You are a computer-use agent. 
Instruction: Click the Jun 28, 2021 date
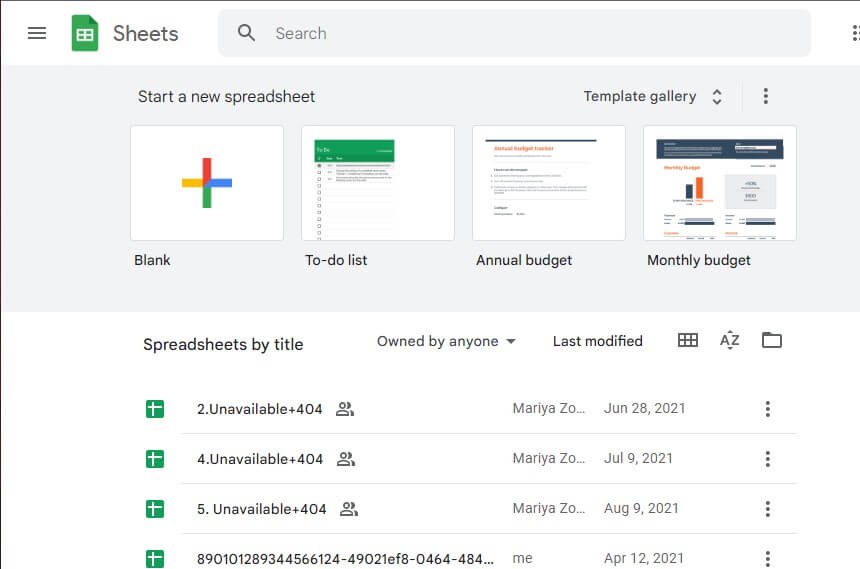click(x=644, y=408)
